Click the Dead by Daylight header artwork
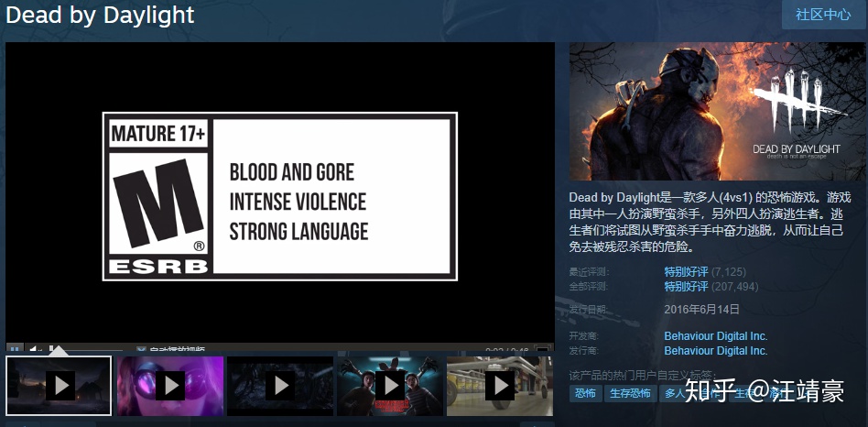The width and height of the screenshot is (868, 427). click(718, 111)
